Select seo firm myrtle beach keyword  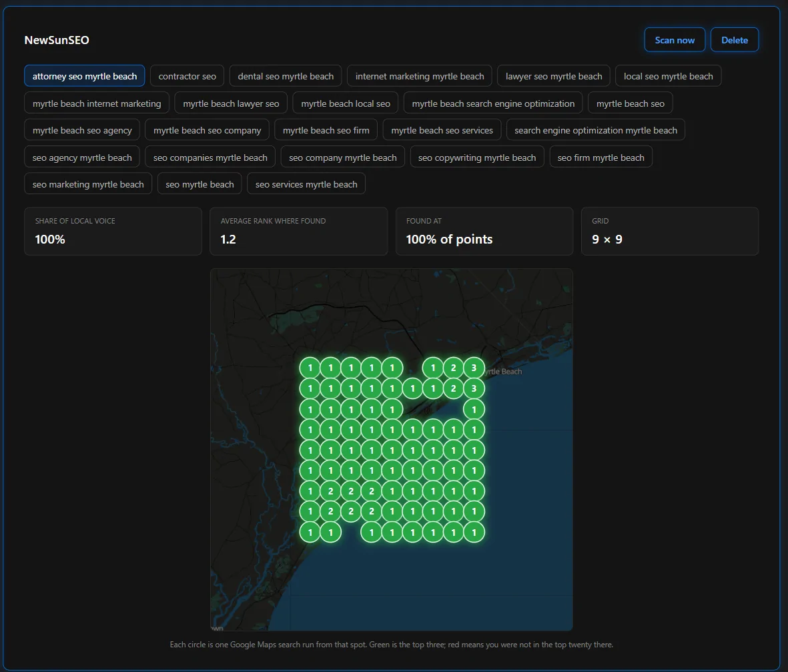pyautogui.click(x=601, y=157)
